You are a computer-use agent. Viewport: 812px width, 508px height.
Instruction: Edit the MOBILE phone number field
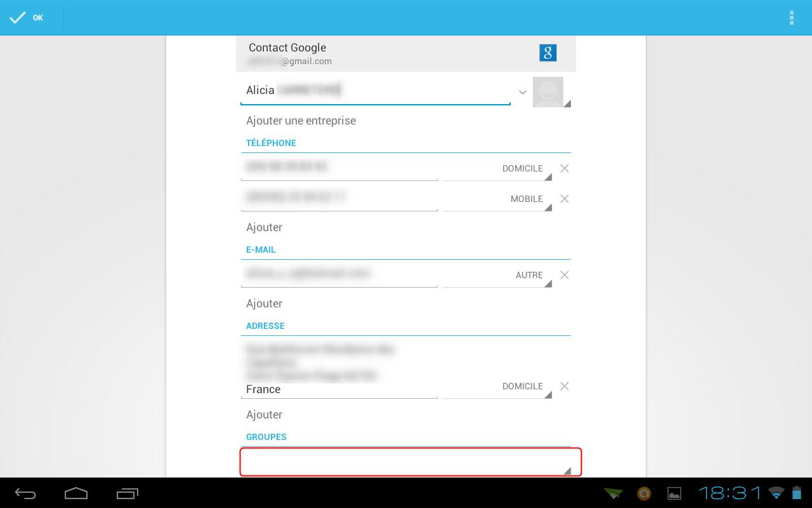[x=339, y=198]
